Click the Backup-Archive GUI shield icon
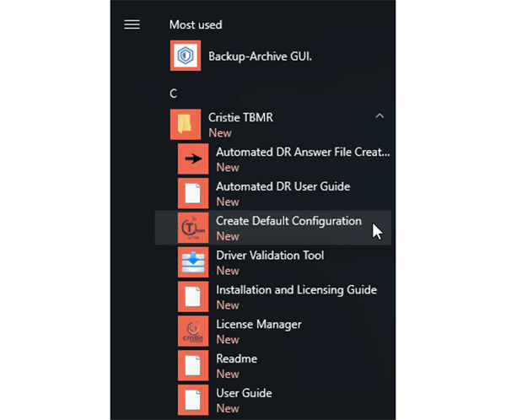The width and height of the screenshot is (506, 420). pos(186,56)
